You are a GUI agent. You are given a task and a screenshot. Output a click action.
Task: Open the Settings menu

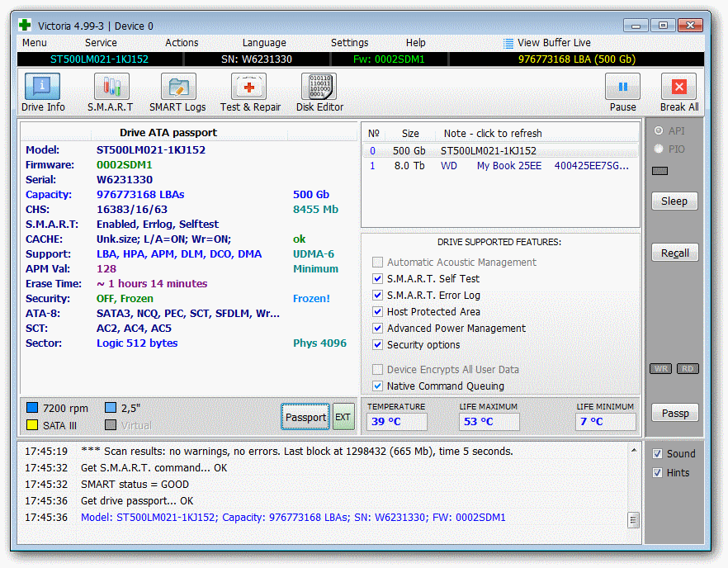coord(350,43)
